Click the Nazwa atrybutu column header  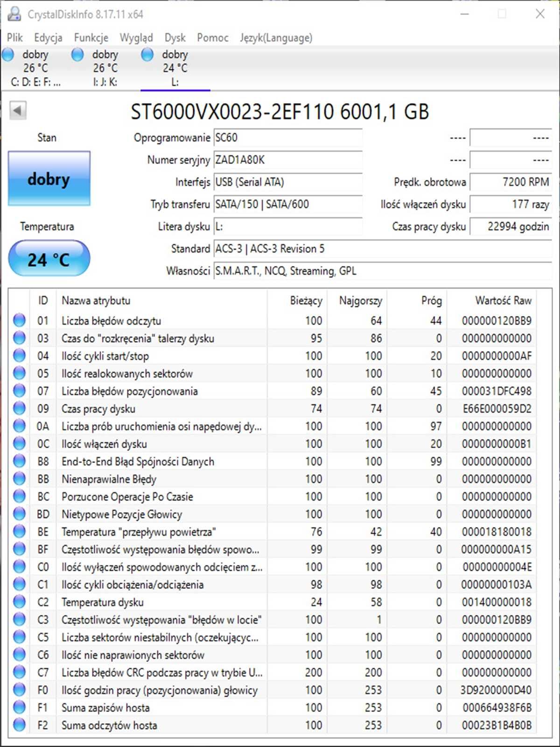(161, 301)
